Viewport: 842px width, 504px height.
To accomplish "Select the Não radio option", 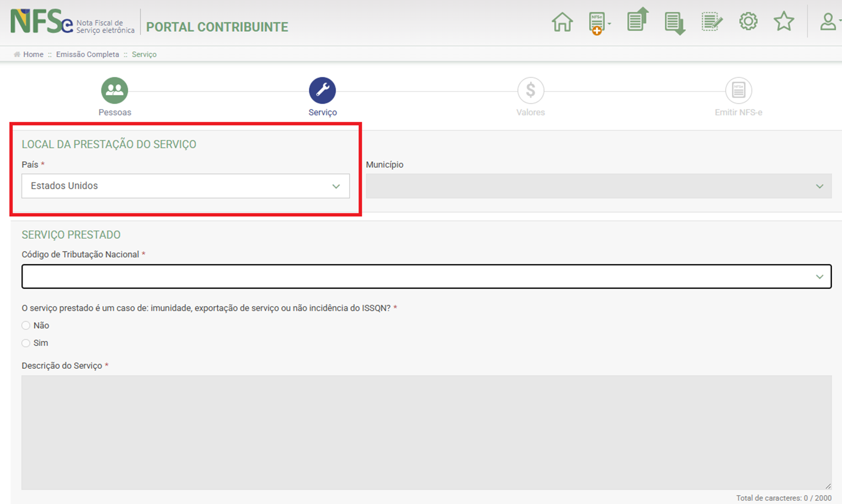I will point(26,326).
